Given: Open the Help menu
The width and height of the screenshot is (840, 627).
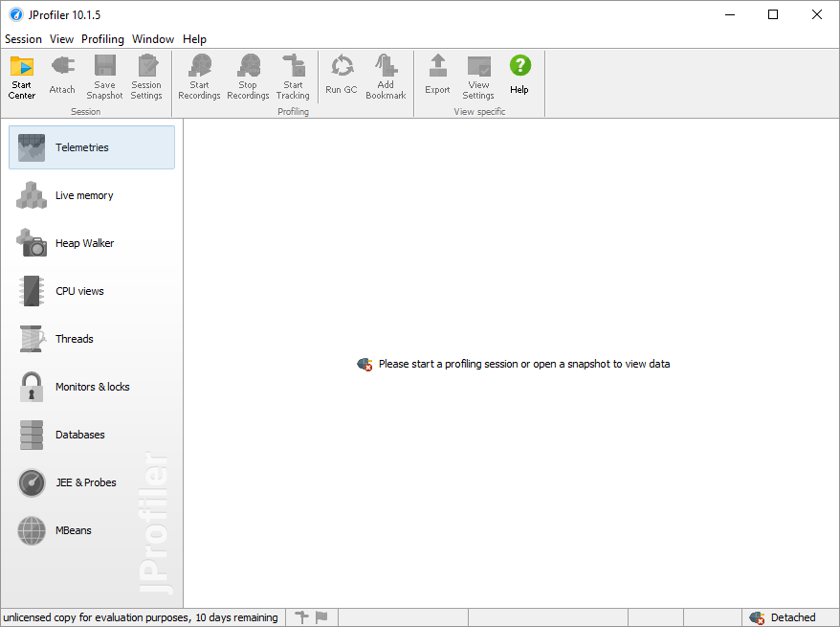Looking at the screenshot, I should coord(194,39).
